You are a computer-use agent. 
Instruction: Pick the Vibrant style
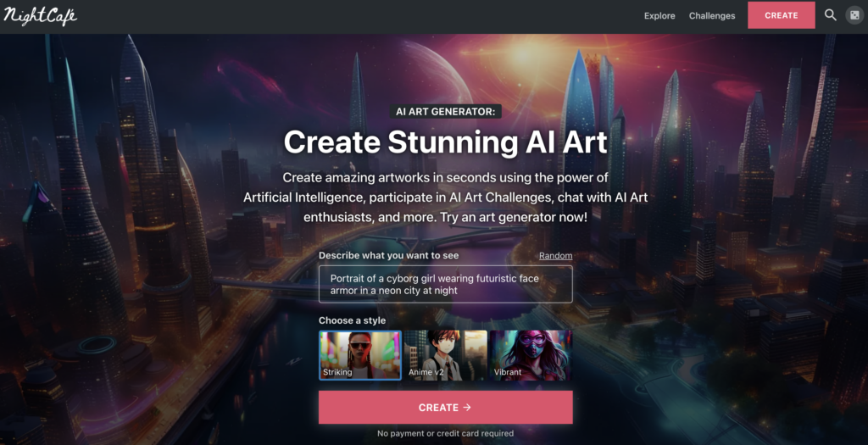[x=531, y=355]
